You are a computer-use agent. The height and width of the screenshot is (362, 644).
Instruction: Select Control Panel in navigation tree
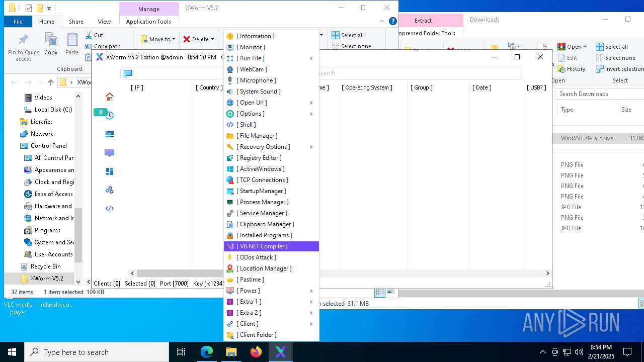[x=44, y=146]
